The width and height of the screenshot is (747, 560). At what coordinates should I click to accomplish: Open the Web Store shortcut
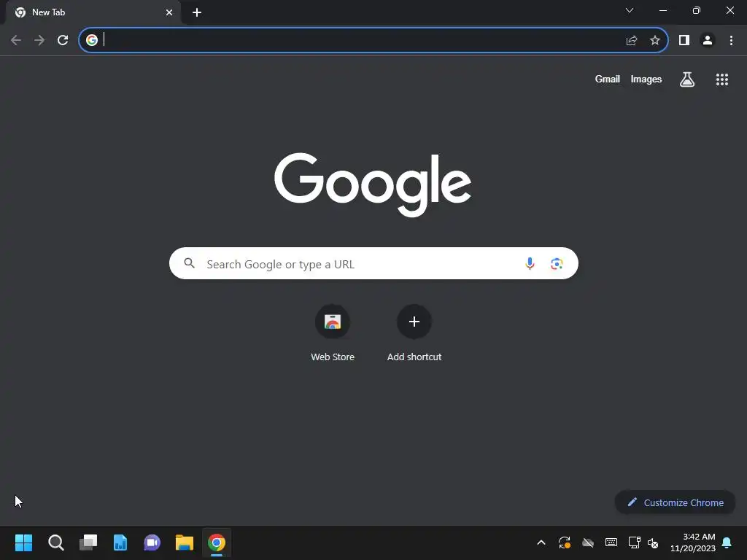[x=333, y=333]
